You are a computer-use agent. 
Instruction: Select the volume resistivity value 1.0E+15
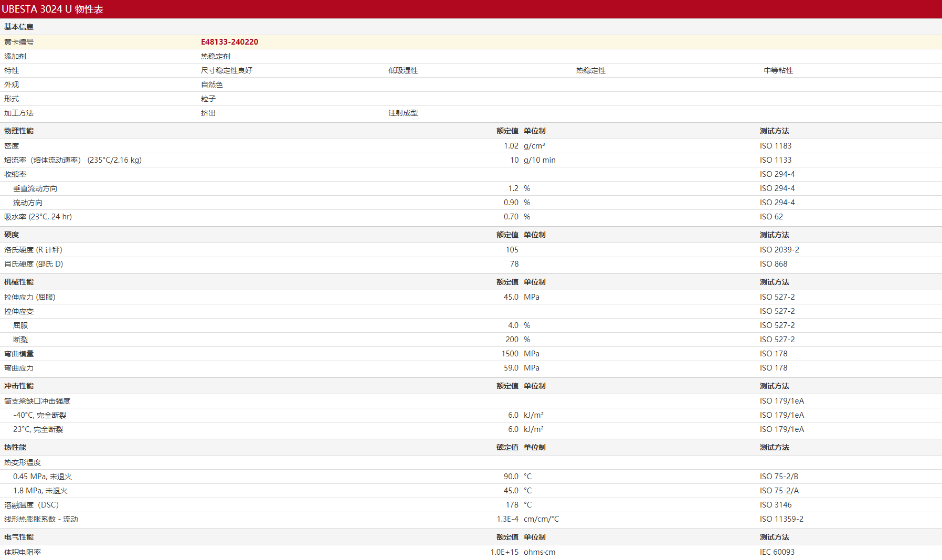pyautogui.click(x=504, y=552)
